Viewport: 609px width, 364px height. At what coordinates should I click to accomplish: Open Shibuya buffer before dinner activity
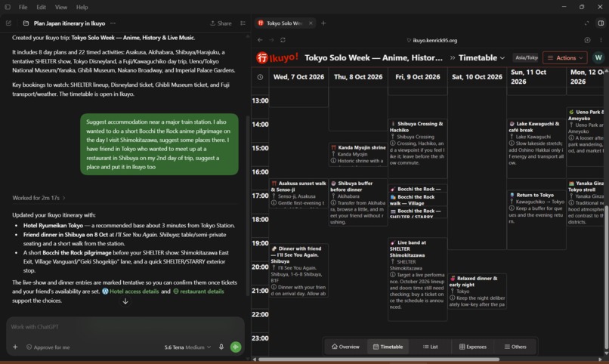358,202
